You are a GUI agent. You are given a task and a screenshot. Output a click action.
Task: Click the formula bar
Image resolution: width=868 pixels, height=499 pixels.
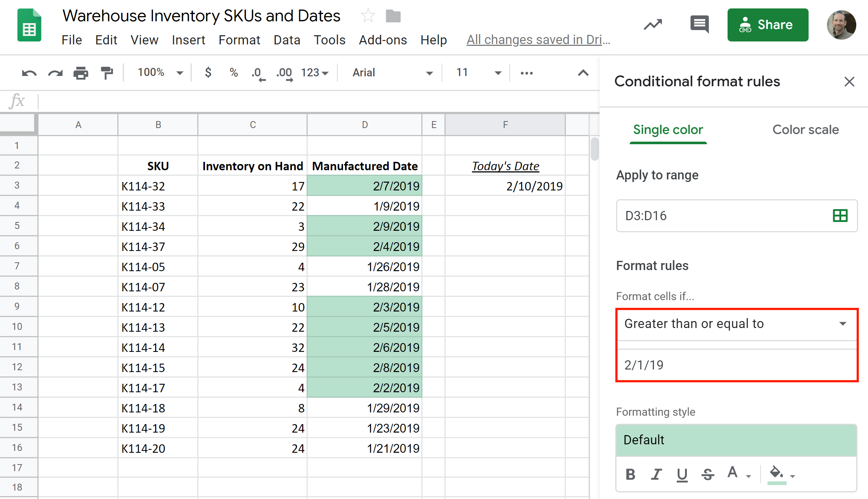click(x=318, y=101)
